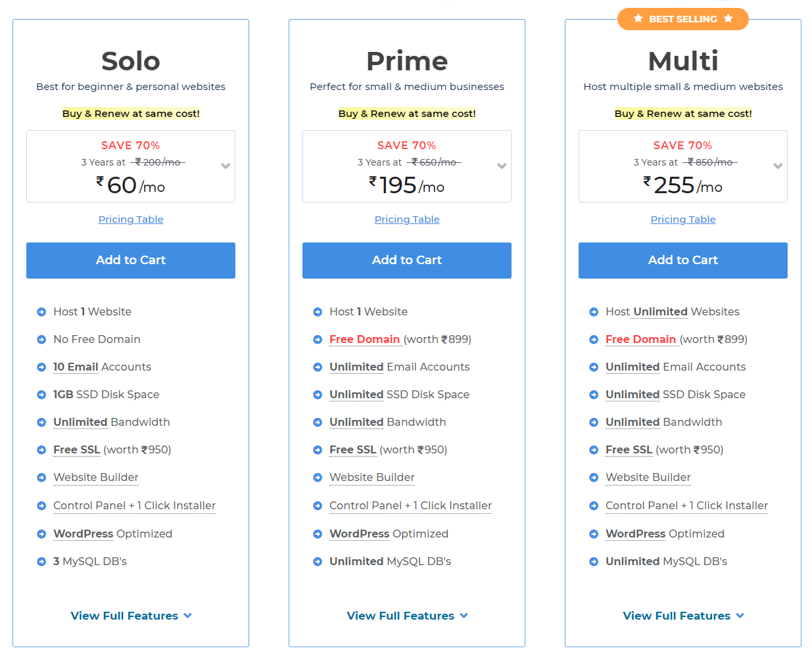Click the bullet icon beside Multi's Host Unlimited Websites
This screenshot has width=812, height=663.
tap(594, 312)
